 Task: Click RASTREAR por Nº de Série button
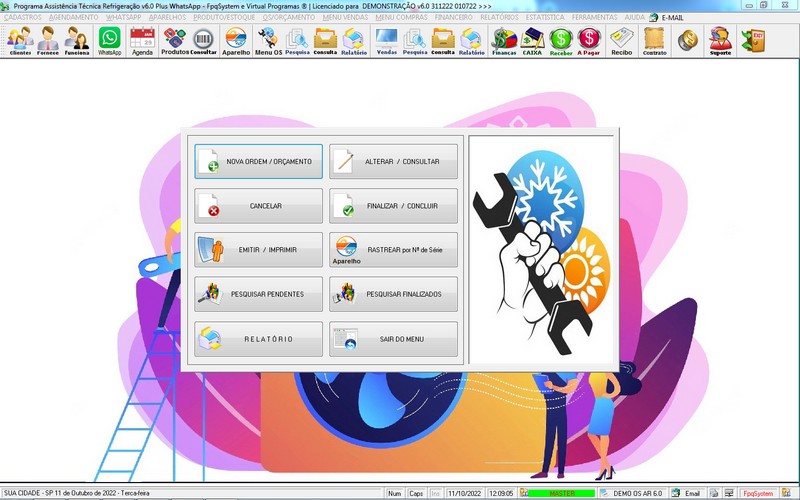(x=393, y=249)
